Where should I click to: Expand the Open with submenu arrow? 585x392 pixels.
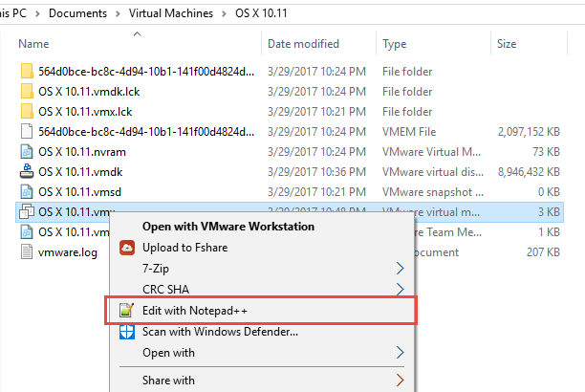(x=400, y=353)
